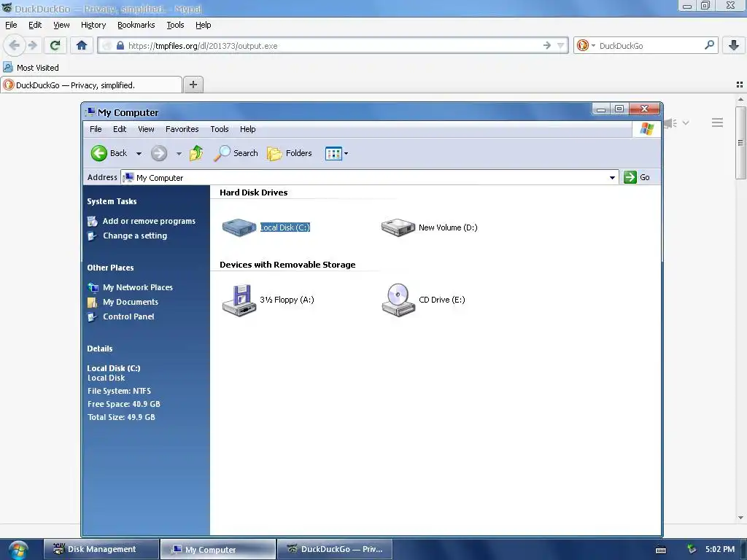747x560 pixels.
Task: Click the Details panel header
Action: pyautogui.click(x=100, y=349)
